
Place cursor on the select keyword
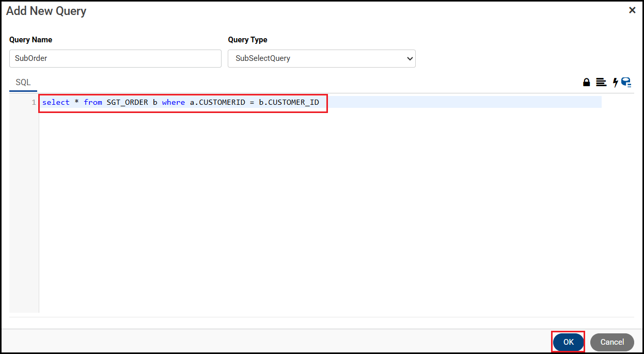[x=56, y=102]
